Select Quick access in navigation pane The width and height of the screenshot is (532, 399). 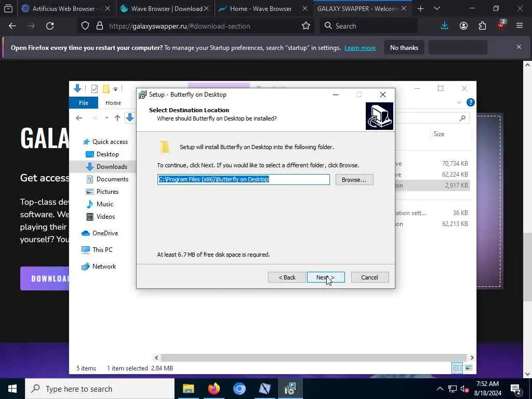coord(110,142)
